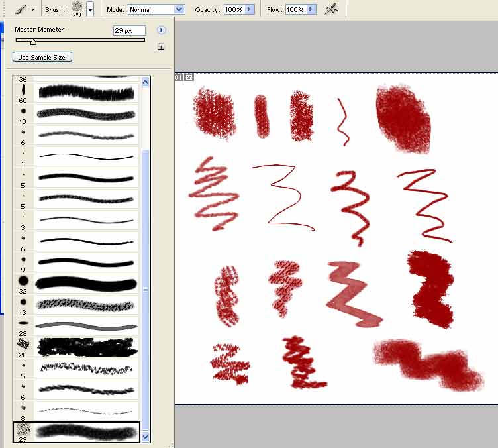Adjust the Master Diameter slider handle

[x=33, y=42]
